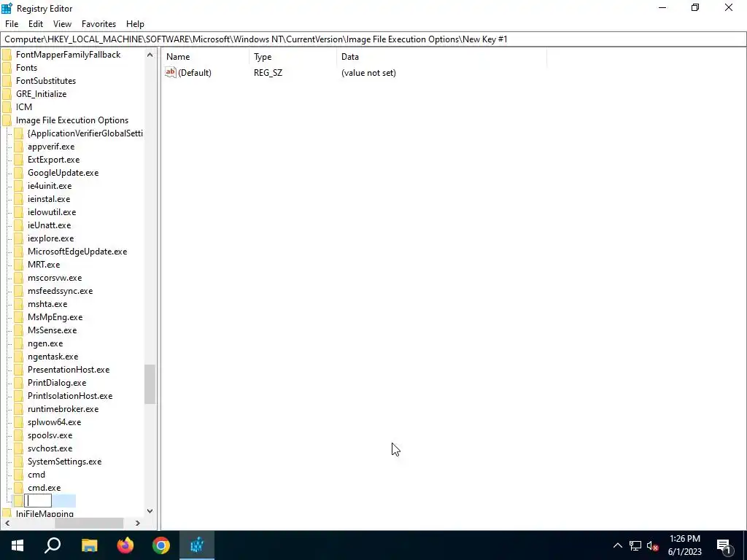This screenshot has width=747, height=560.
Task: Click the folder icon beside svchost.exe
Action: pos(18,448)
